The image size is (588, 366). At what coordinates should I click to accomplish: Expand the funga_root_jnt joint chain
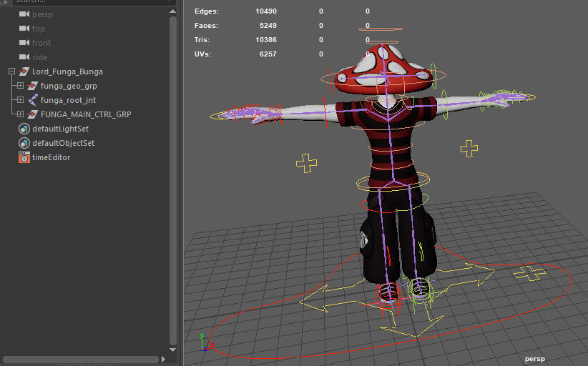[20, 100]
